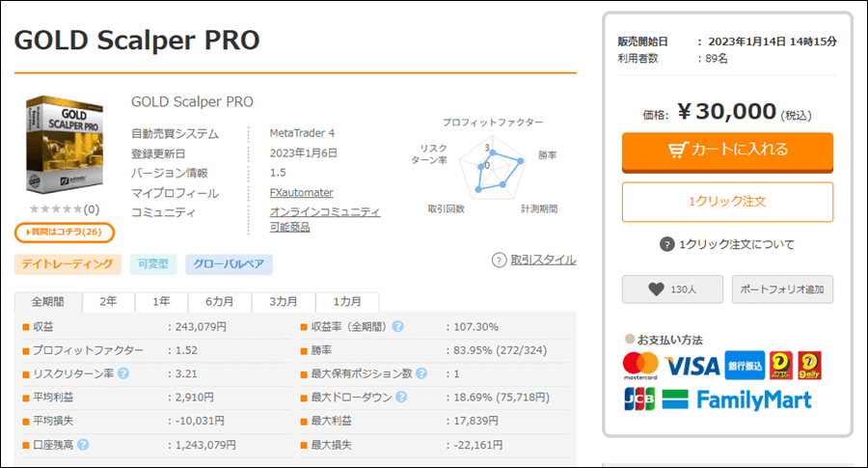868x468 pixels.
Task: Click the 銀行振込 payment icon
Action: click(x=745, y=366)
